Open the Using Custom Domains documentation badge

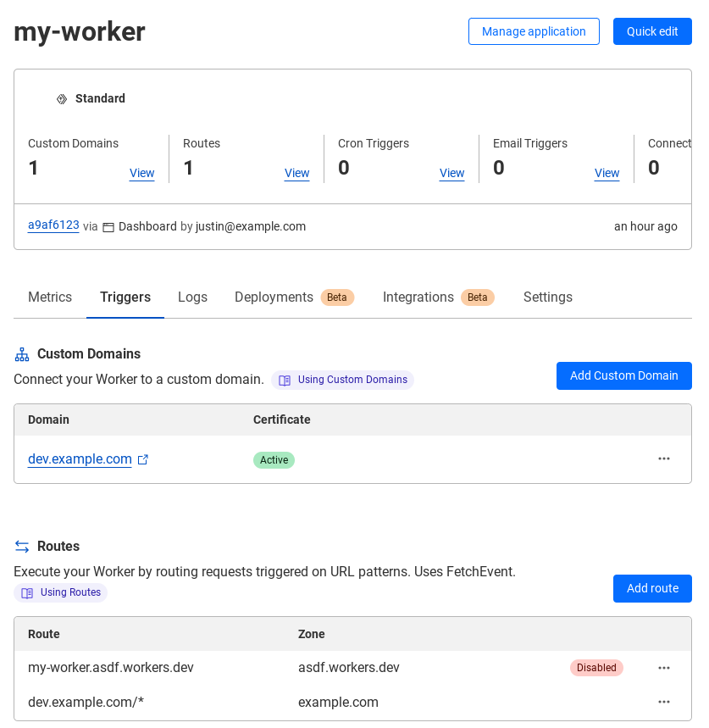(x=342, y=380)
